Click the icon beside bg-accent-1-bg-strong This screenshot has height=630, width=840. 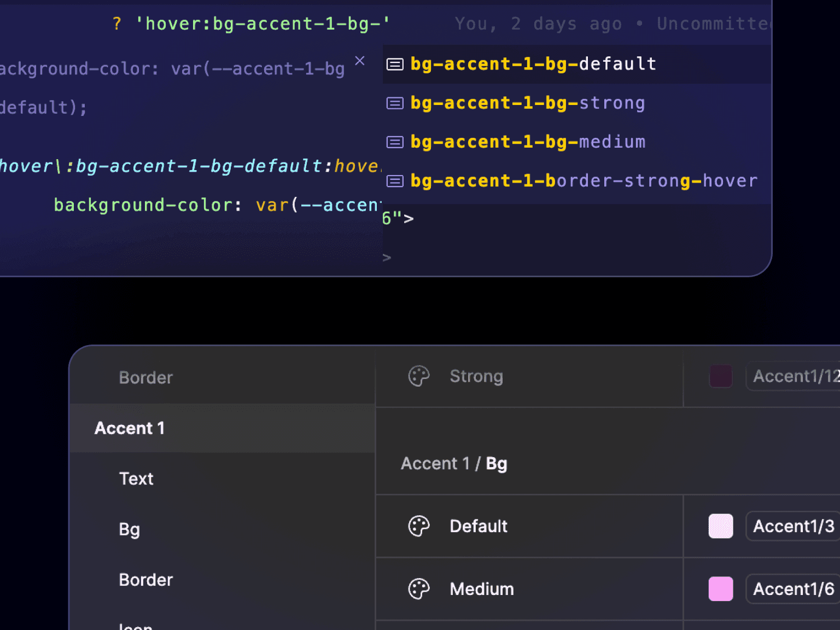[395, 103]
